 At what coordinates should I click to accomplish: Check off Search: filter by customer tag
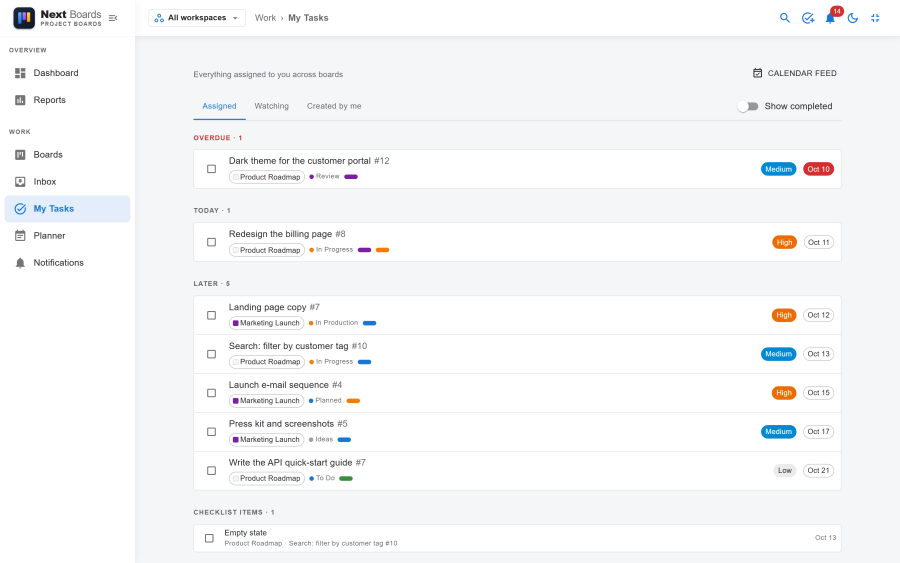211,354
